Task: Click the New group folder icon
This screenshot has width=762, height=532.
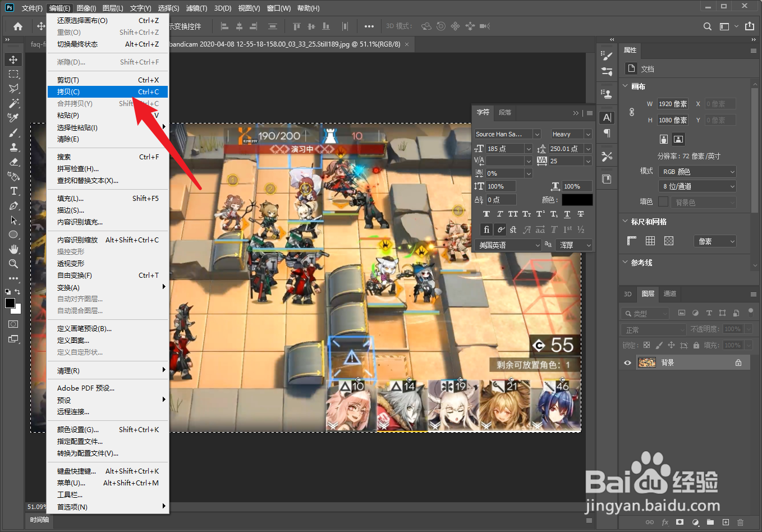Action: point(710,522)
